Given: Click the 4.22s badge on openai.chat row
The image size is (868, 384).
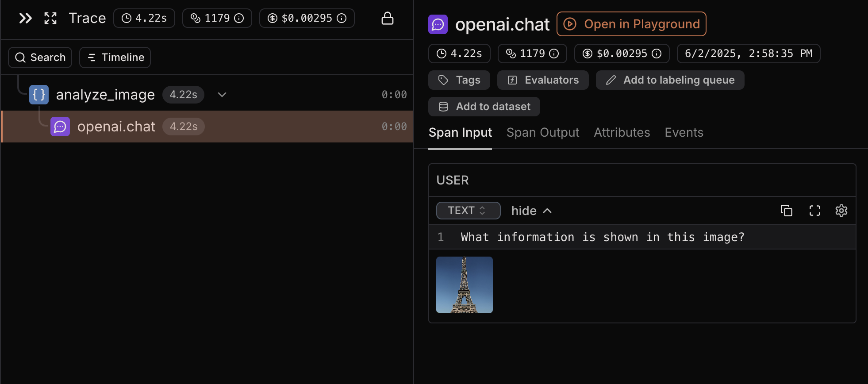Looking at the screenshot, I should click(x=184, y=127).
